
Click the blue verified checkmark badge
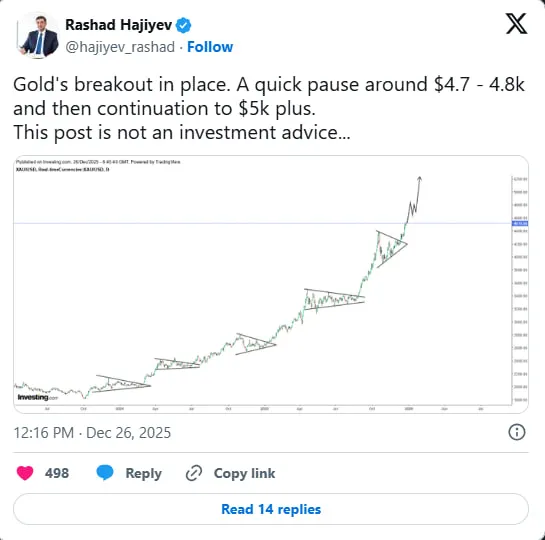pos(183,25)
